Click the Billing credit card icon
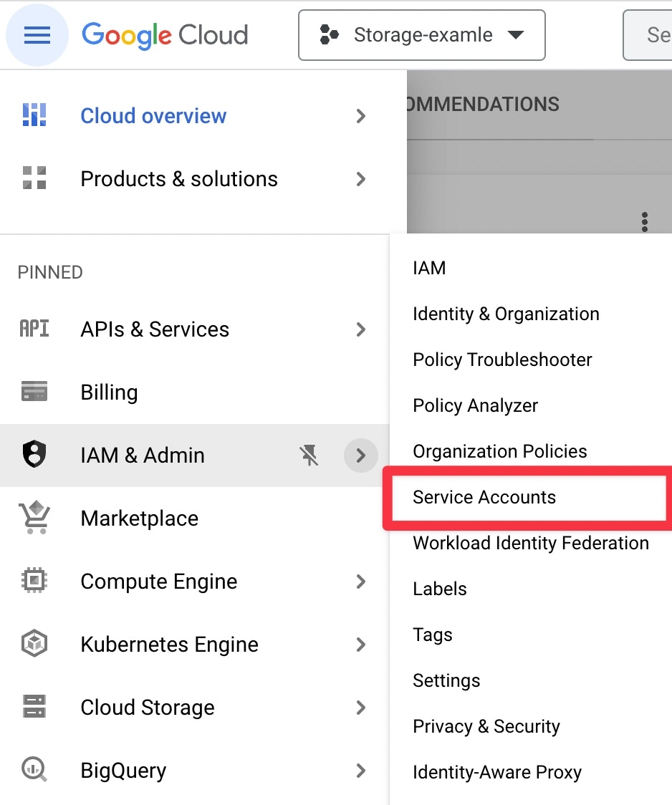Image resolution: width=672 pixels, height=805 pixels. pos(34,391)
